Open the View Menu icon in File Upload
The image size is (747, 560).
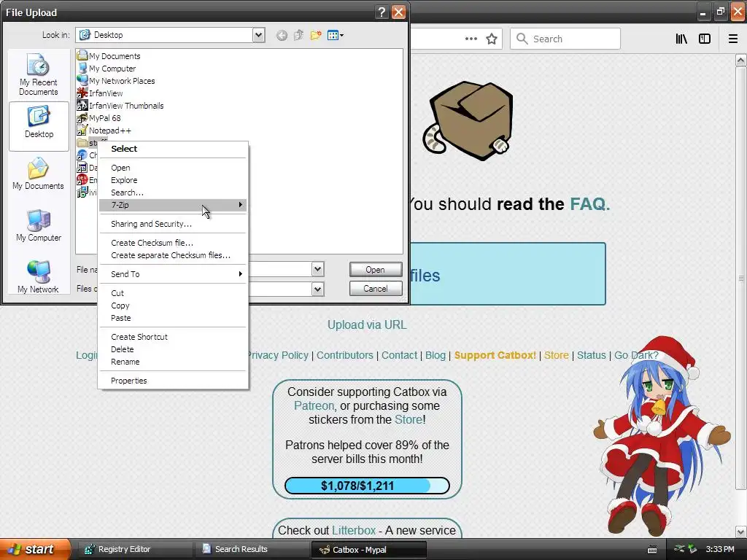pos(336,35)
